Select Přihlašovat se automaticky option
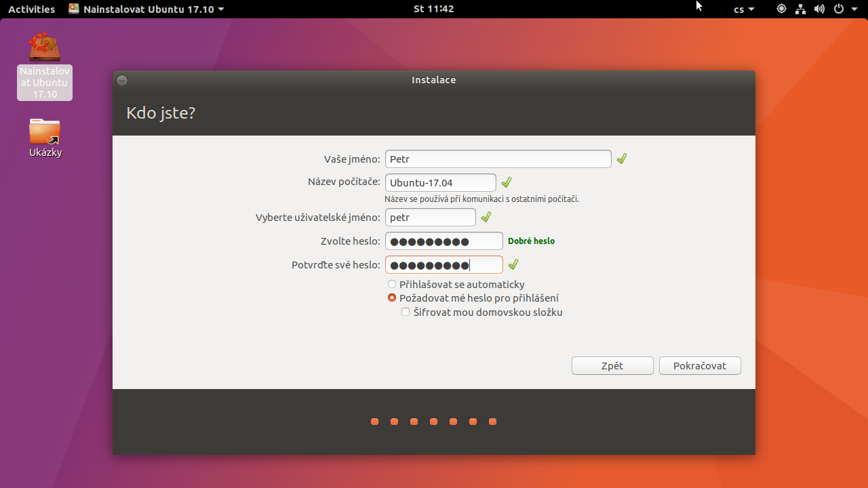The width and height of the screenshot is (868, 488). coord(456,285)
